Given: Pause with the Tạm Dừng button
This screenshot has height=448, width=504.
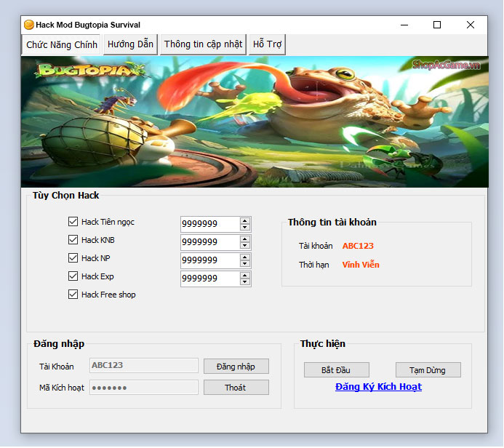Looking at the screenshot, I should point(428,370).
